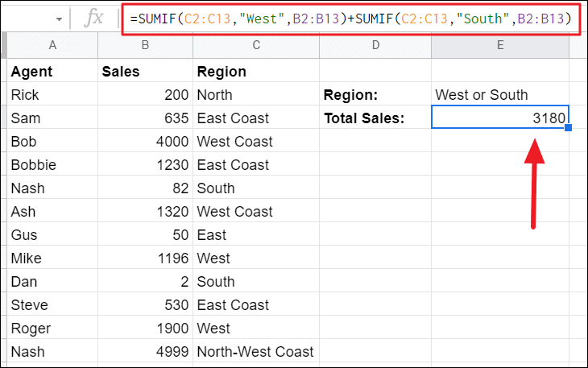This screenshot has height=368, width=588.
Task: Click the fill handle on selected cell
Action: coord(569,128)
